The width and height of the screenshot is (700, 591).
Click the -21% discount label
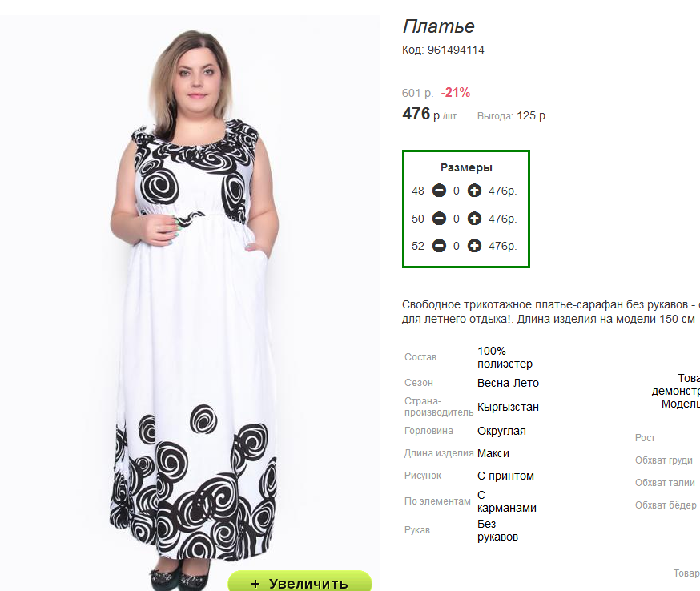(456, 92)
